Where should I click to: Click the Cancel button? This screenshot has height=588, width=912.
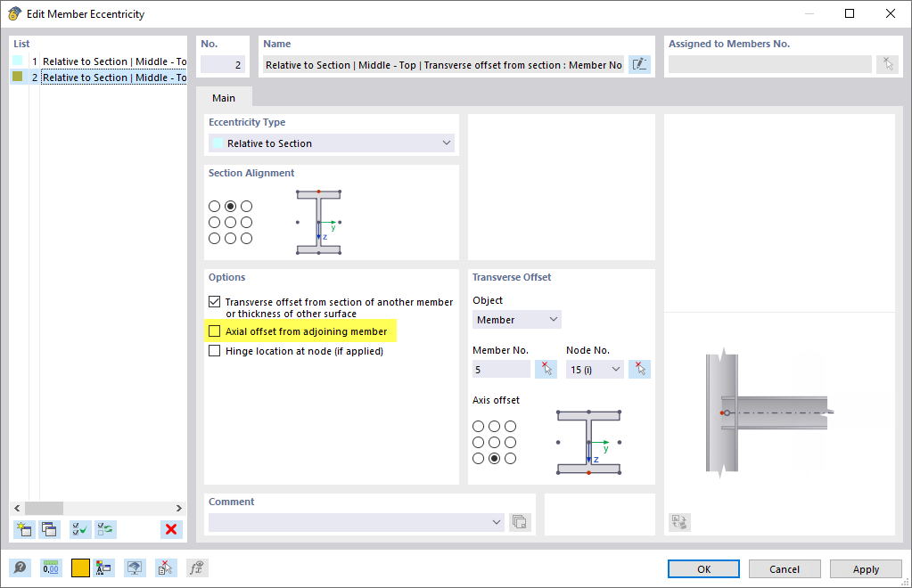point(785,568)
